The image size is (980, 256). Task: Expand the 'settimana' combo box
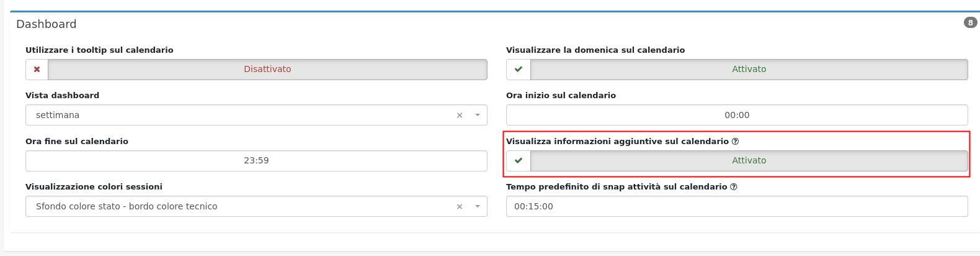[242, 116]
